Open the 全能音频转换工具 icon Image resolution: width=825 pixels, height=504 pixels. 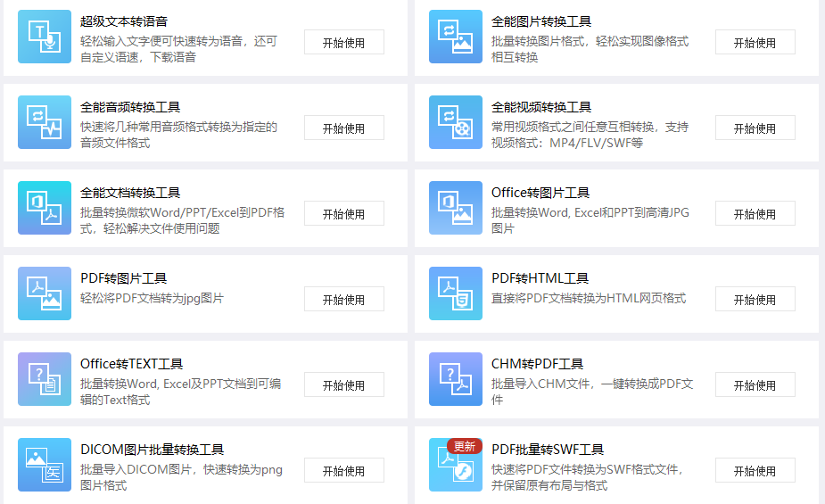tap(45, 122)
